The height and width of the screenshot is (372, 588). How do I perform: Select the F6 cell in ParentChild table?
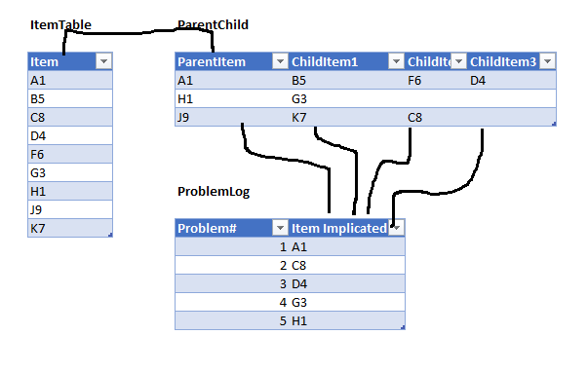coord(437,81)
